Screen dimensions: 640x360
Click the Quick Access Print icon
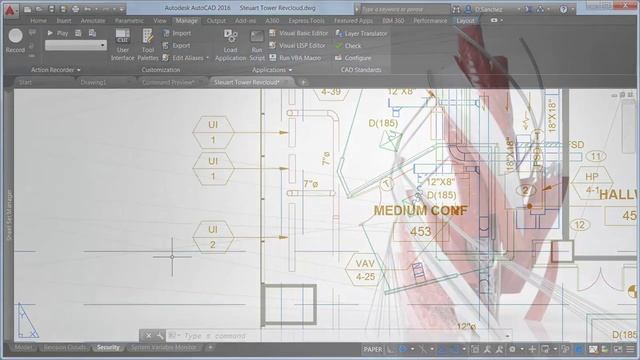[76, 9]
